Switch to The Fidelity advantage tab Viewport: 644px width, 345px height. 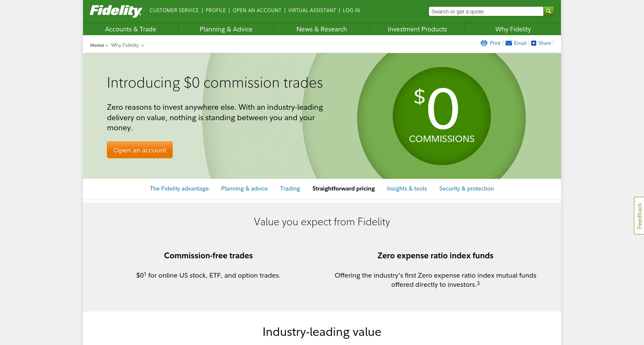(x=179, y=188)
